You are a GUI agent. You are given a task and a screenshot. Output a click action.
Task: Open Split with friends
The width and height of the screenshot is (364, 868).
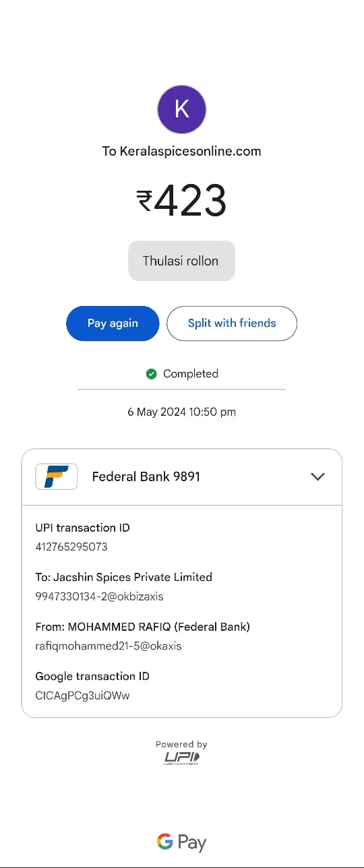pos(232,323)
